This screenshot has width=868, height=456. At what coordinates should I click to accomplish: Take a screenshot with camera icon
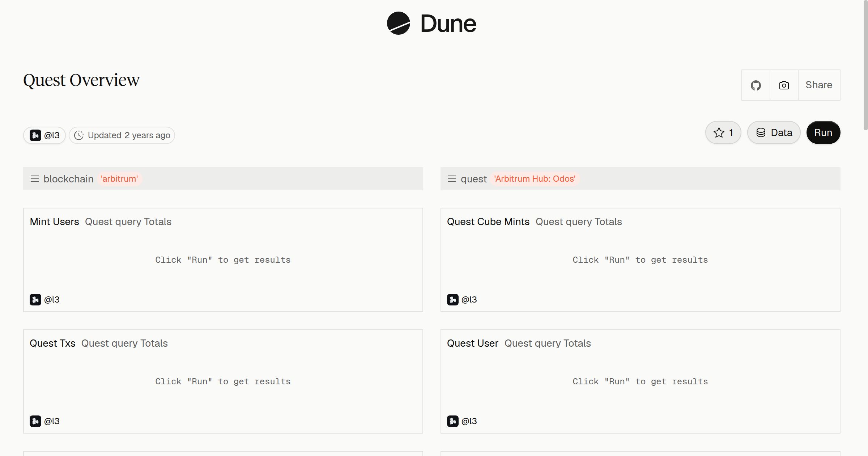click(x=784, y=85)
